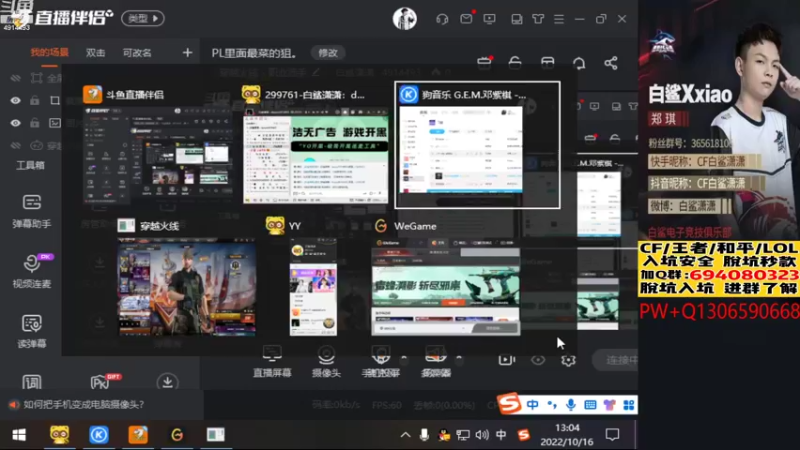The height and width of the screenshot is (450, 800).
Task: Open the 可改名 scene tab
Action: tap(137, 53)
